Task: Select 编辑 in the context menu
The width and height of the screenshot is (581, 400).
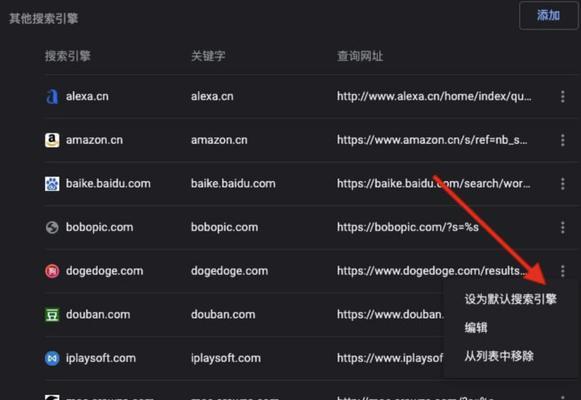Action: tap(476, 327)
